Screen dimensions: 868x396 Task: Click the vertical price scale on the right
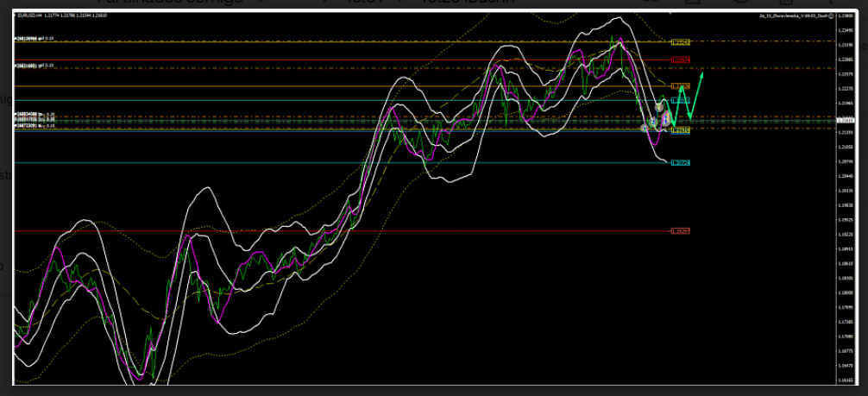coord(846,216)
